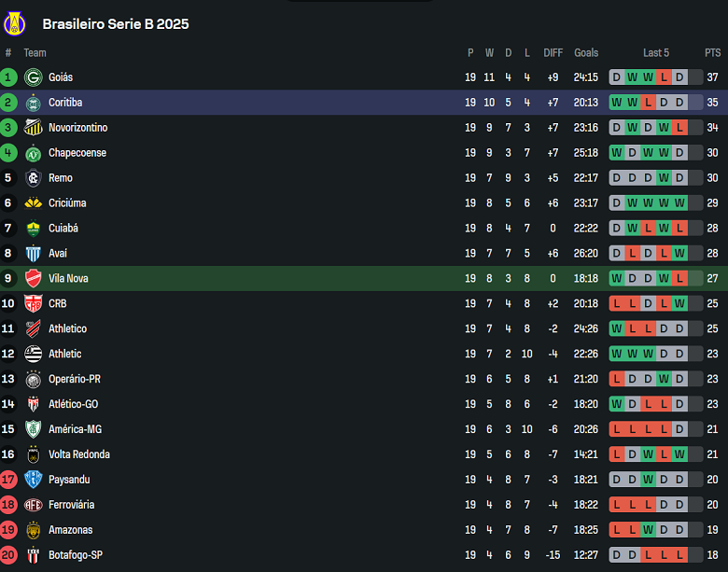
Task: Click the Last 5 column header
Action: 656,53
